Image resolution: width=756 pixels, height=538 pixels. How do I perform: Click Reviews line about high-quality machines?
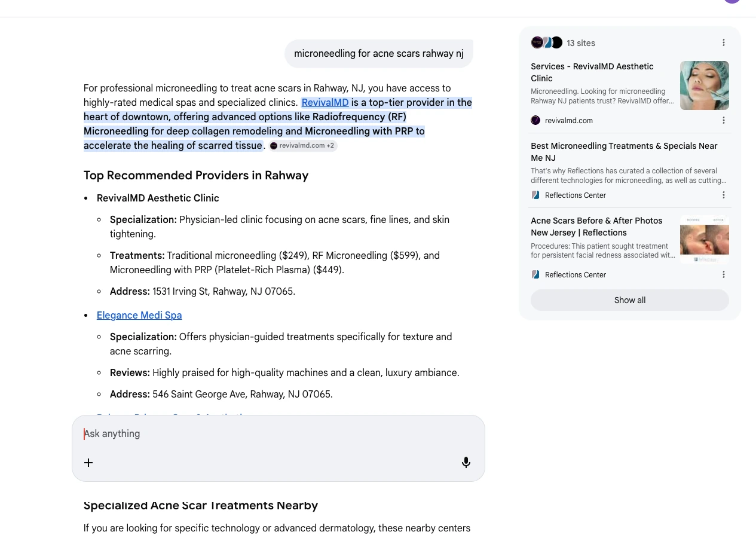[x=284, y=372]
